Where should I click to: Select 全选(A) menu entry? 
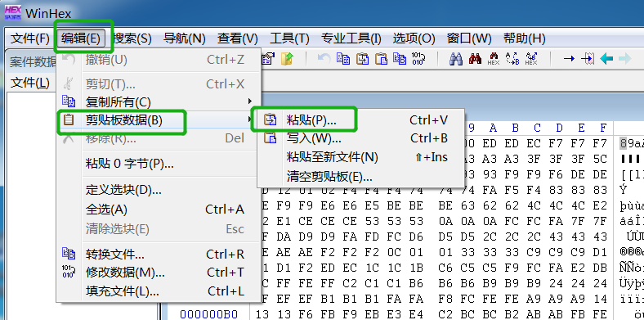pos(159,210)
